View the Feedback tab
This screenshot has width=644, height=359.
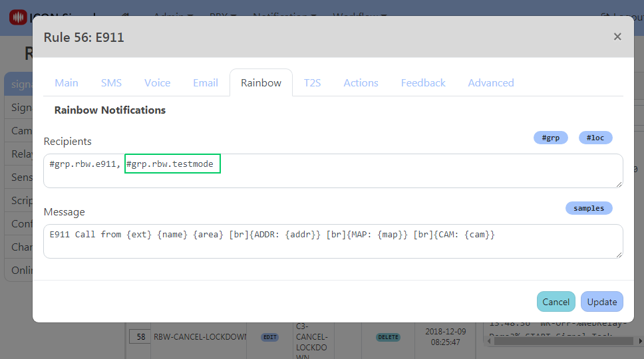coord(423,83)
